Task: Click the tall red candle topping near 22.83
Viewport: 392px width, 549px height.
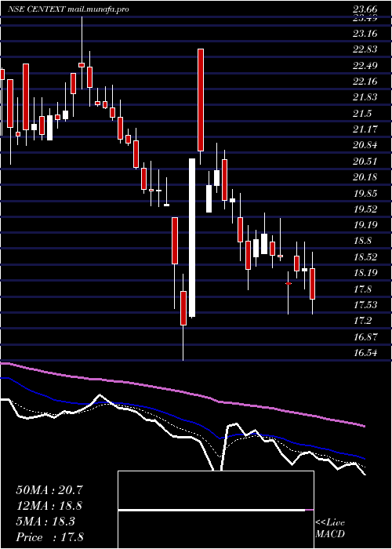Action: coord(201,100)
